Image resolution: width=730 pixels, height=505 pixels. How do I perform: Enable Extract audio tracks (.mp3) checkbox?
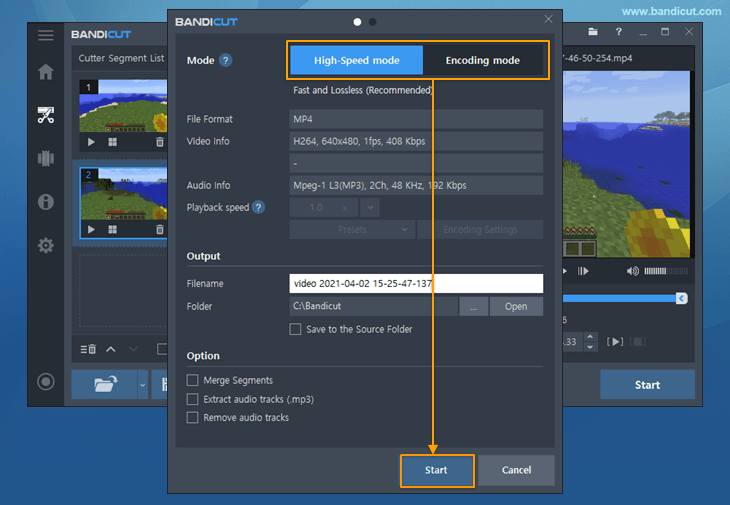point(192,399)
